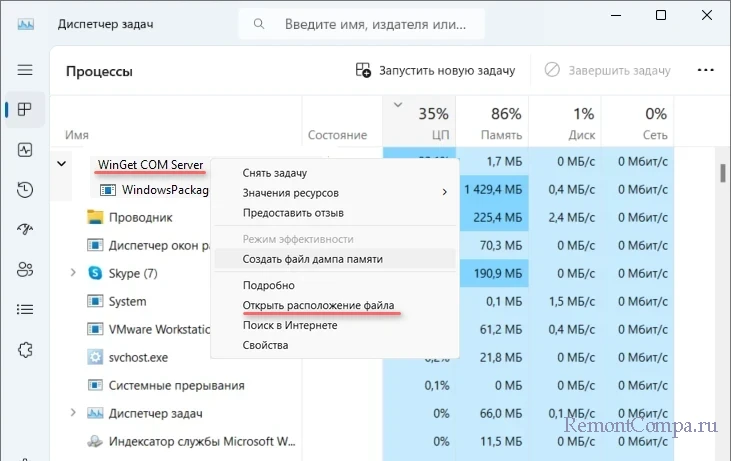Click the Skype process icon

pos(95,273)
